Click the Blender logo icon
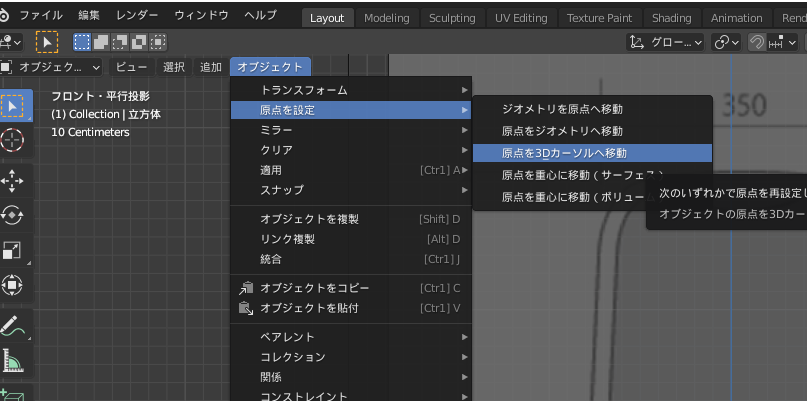Image resolution: width=807 pixels, height=401 pixels. [4, 15]
